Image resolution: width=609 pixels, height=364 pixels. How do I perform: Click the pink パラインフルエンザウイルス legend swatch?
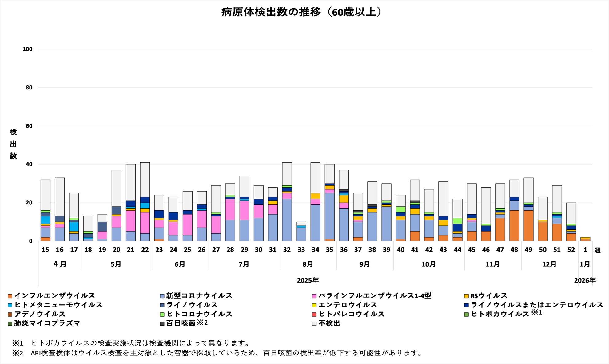point(314,296)
